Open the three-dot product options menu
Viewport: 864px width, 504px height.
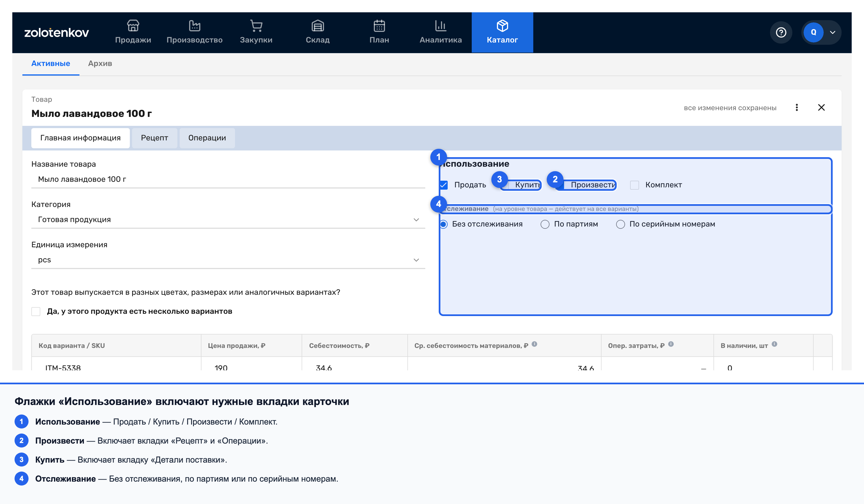point(797,108)
